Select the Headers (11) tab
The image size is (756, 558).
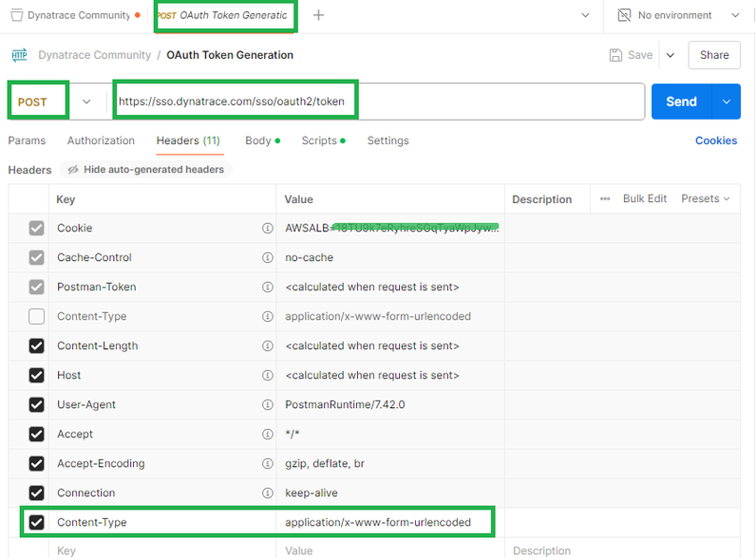[x=188, y=140]
